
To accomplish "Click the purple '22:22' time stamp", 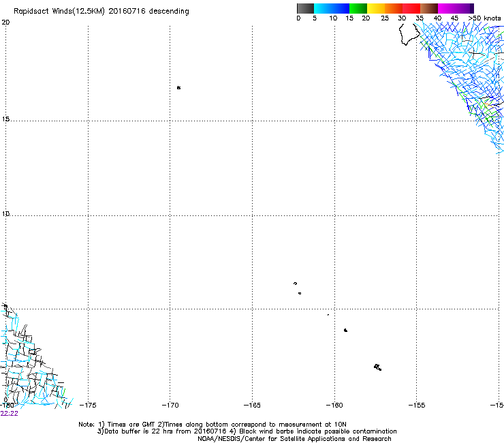I will (x=10, y=414).
